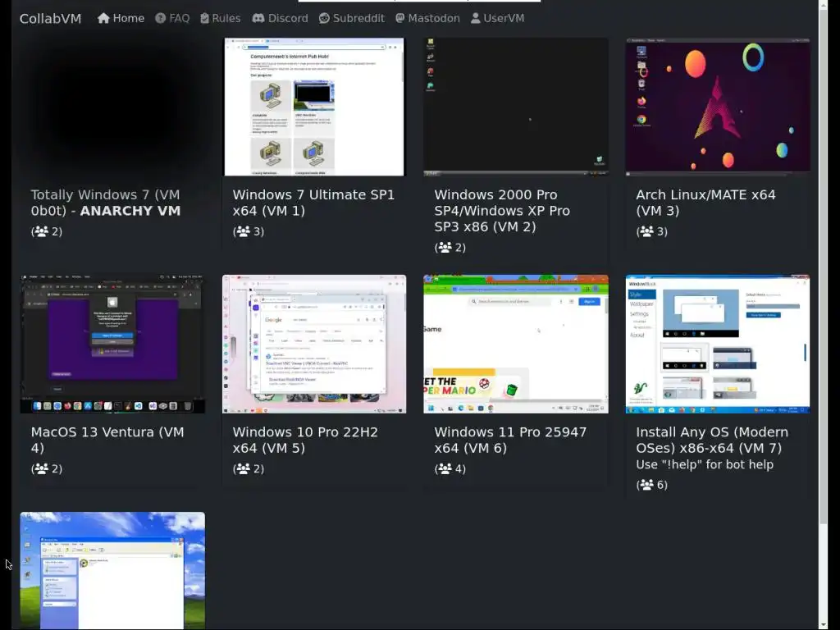Click the person icon beside UserVM
This screenshot has width=840, height=630.
[x=475, y=18]
